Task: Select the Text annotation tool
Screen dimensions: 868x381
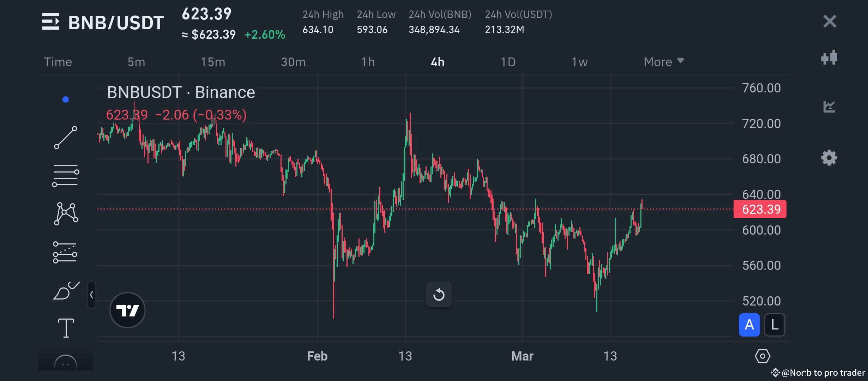Action: tap(66, 327)
